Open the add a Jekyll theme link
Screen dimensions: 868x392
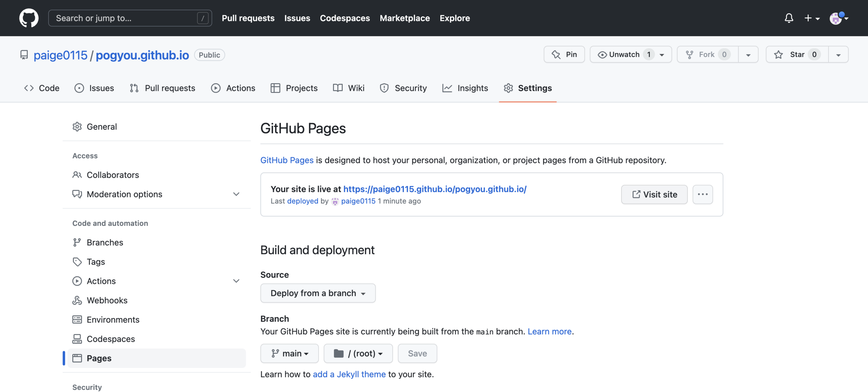[x=349, y=374]
